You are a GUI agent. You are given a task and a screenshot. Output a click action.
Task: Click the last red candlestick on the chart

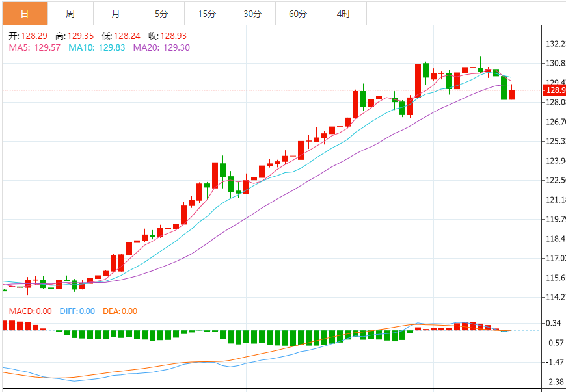(x=511, y=94)
